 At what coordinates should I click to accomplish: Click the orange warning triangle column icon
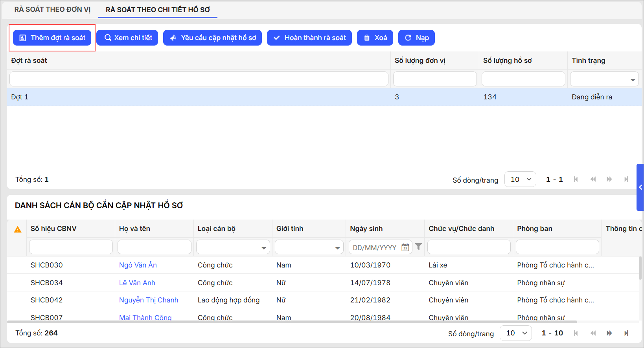(18, 229)
